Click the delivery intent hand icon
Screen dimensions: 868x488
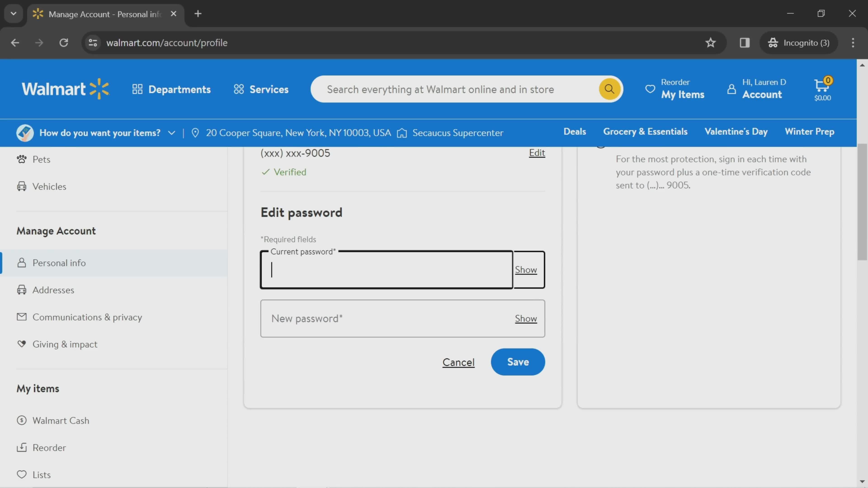(25, 133)
